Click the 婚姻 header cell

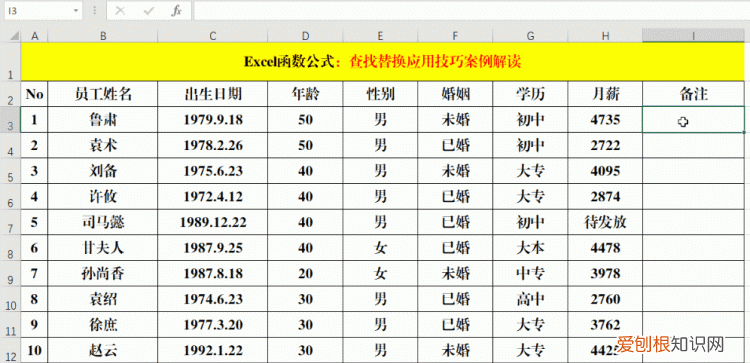[x=455, y=94]
